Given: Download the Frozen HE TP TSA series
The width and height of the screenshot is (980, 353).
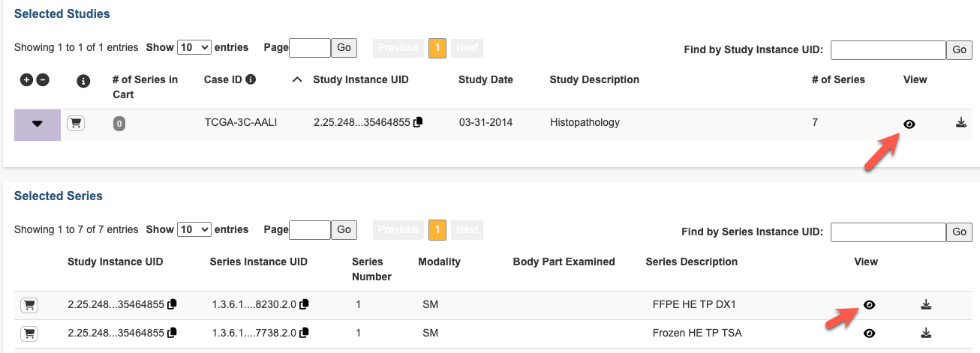Looking at the screenshot, I should click(x=926, y=333).
